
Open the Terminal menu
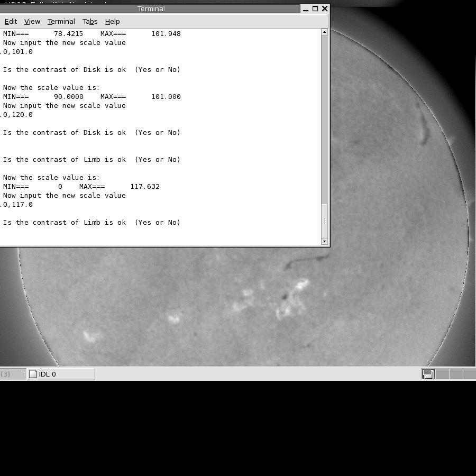pyautogui.click(x=61, y=22)
